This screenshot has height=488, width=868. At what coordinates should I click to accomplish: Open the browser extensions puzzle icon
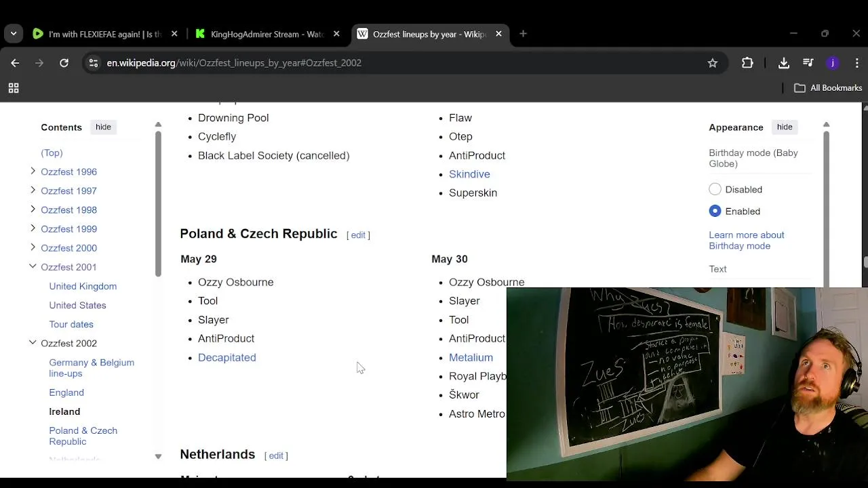click(747, 63)
